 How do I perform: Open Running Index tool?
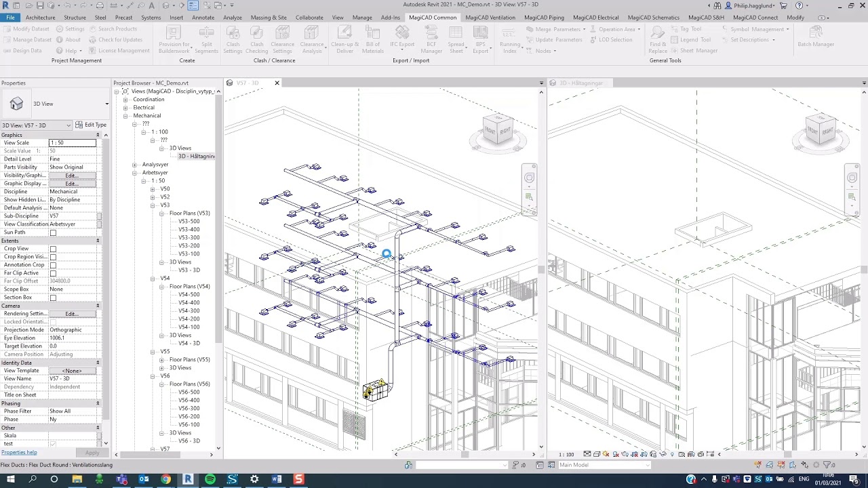pyautogui.click(x=509, y=39)
